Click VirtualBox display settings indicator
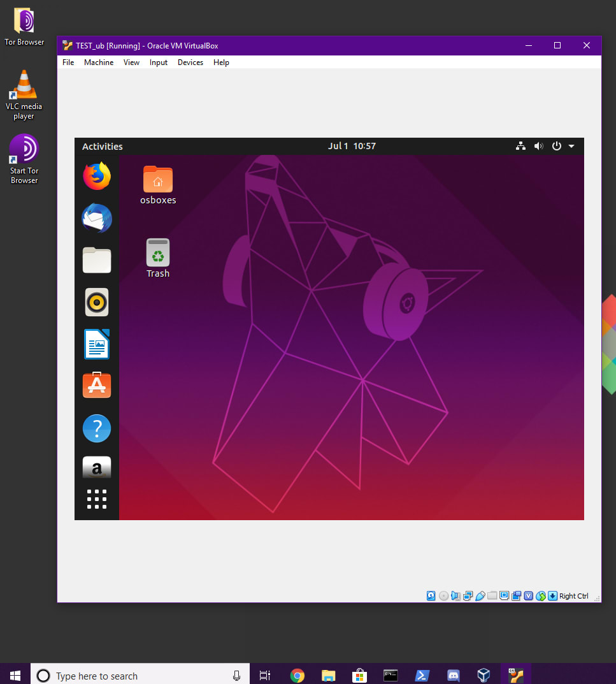The image size is (616, 684). 505,596
